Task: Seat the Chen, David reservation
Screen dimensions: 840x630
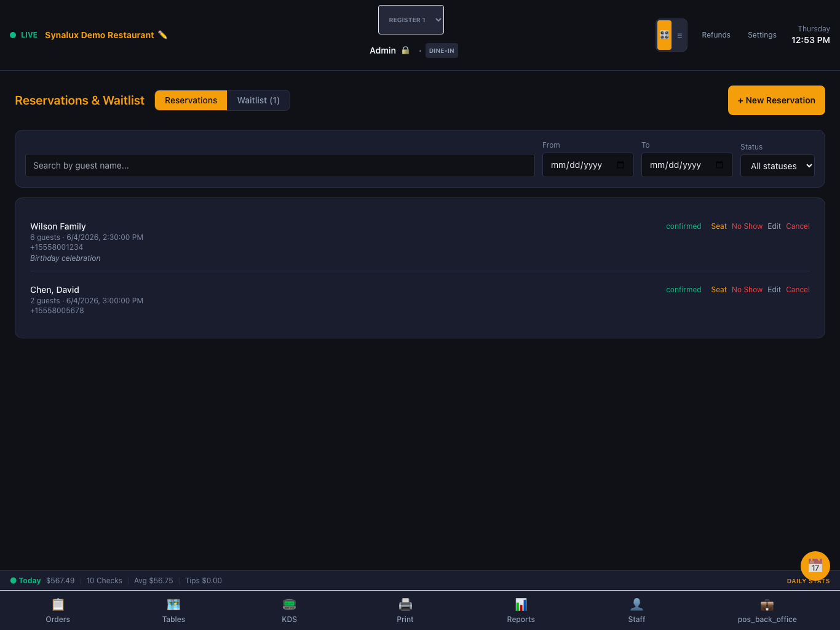Action: pos(719,290)
